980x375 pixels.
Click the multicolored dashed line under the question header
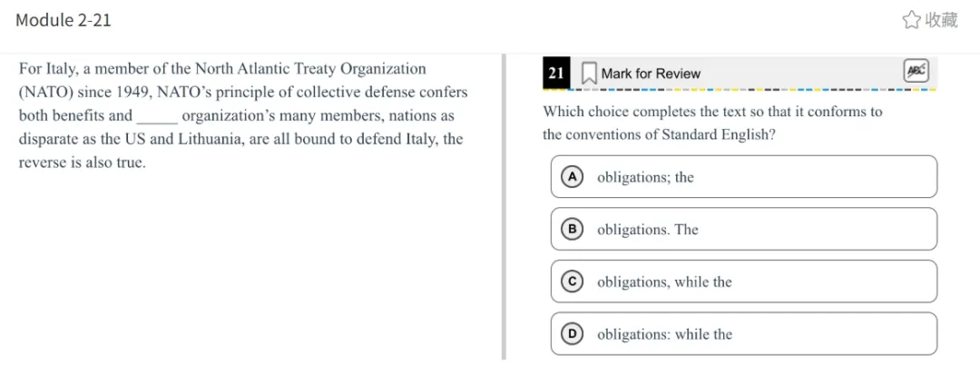pos(740,89)
